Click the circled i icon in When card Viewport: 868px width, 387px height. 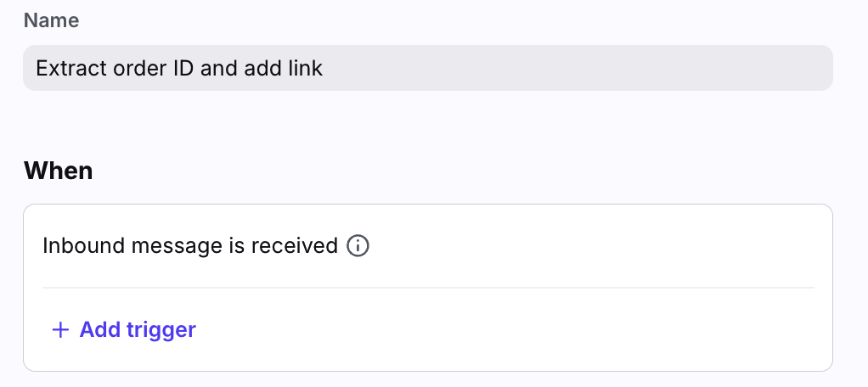point(358,246)
